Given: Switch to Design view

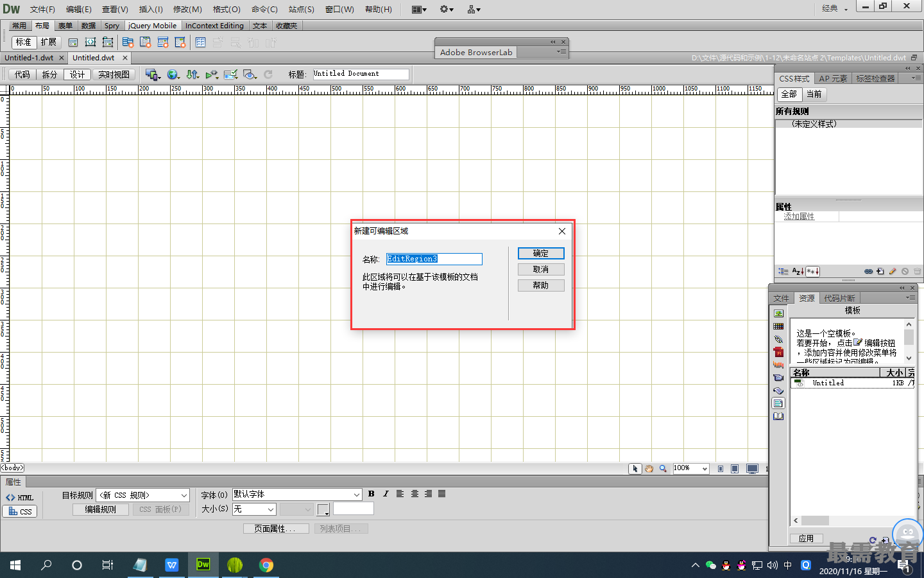Looking at the screenshot, I should [x=78, y=74].
